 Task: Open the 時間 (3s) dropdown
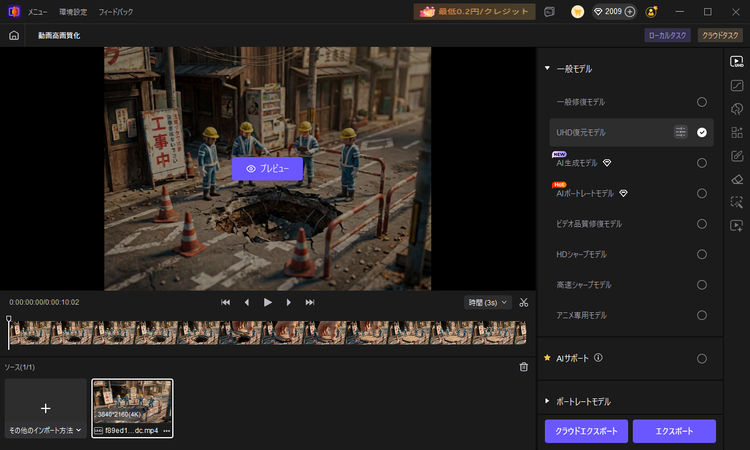pyautogui.click(x=487, y=302)
